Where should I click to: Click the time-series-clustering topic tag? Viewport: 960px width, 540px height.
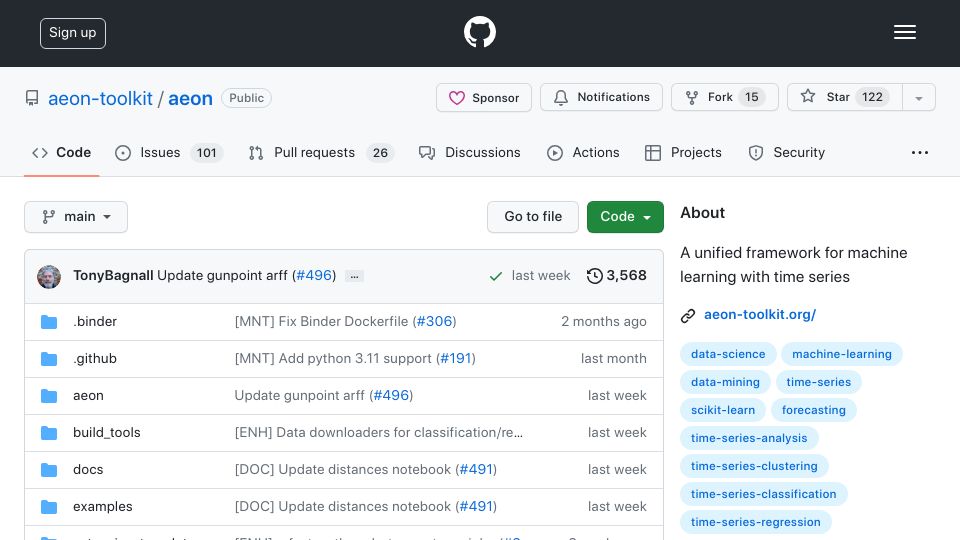tap(754, 466)
